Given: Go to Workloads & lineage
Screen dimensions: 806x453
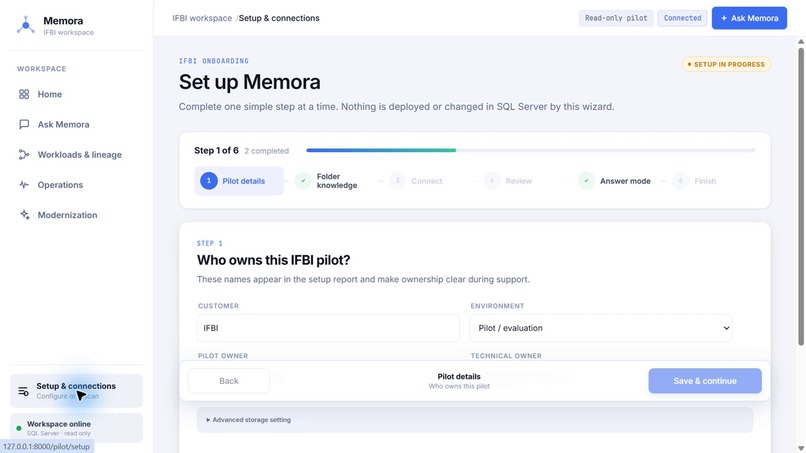Looking at the screenshot, I should coord(77,154).
